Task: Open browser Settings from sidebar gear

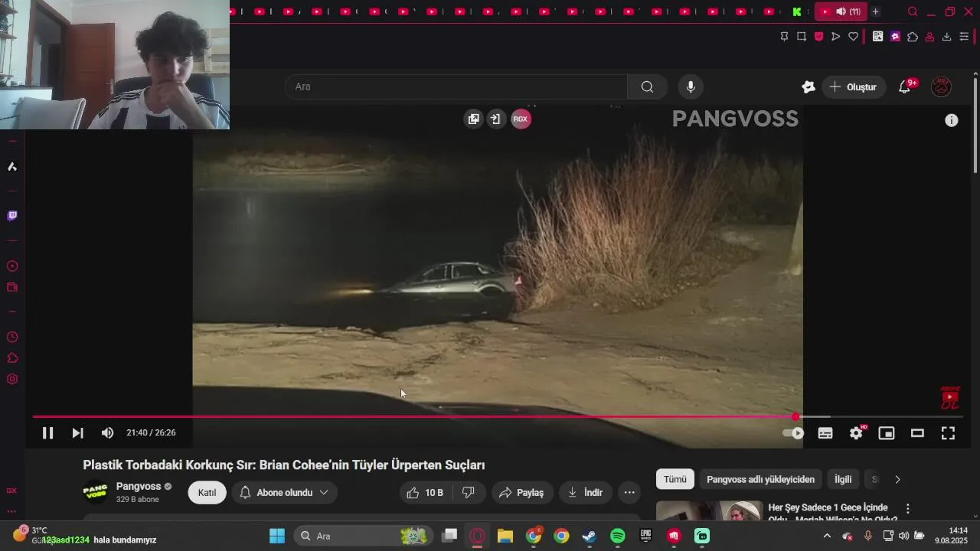Action: (x=12, y=379)
